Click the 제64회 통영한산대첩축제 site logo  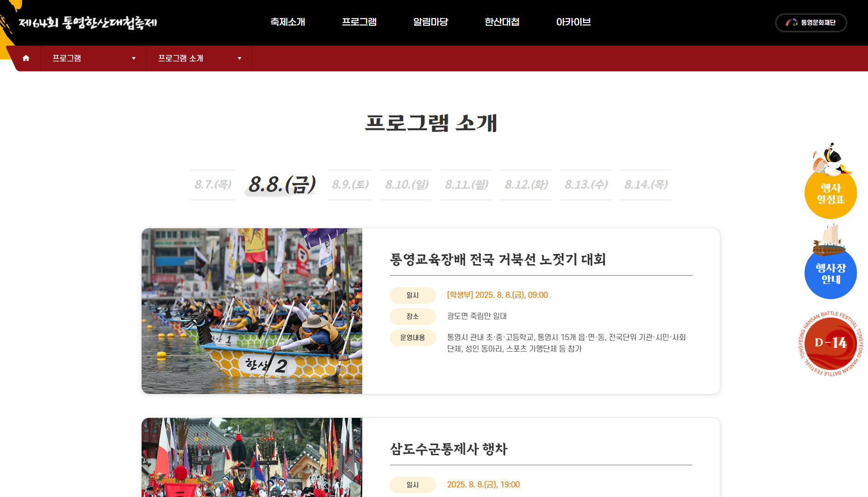(x=88, y=22)
